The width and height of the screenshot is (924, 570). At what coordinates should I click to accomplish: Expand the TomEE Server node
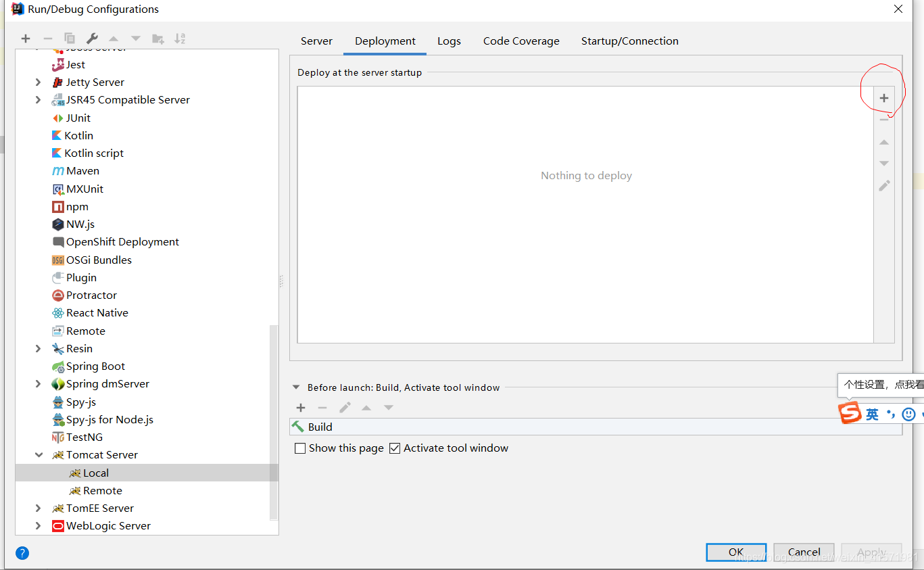(x=38, y=508)
